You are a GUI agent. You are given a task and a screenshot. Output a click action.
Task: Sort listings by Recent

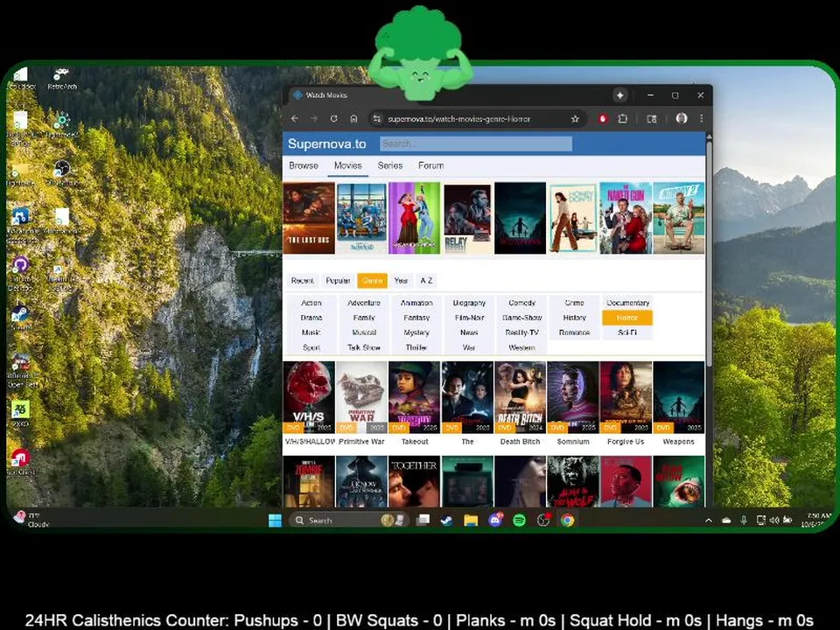(302, 281)
